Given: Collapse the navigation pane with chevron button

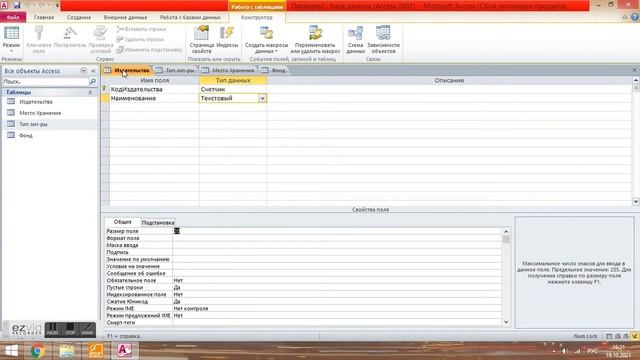Looking at the screenshot, I should click(93, 71).
